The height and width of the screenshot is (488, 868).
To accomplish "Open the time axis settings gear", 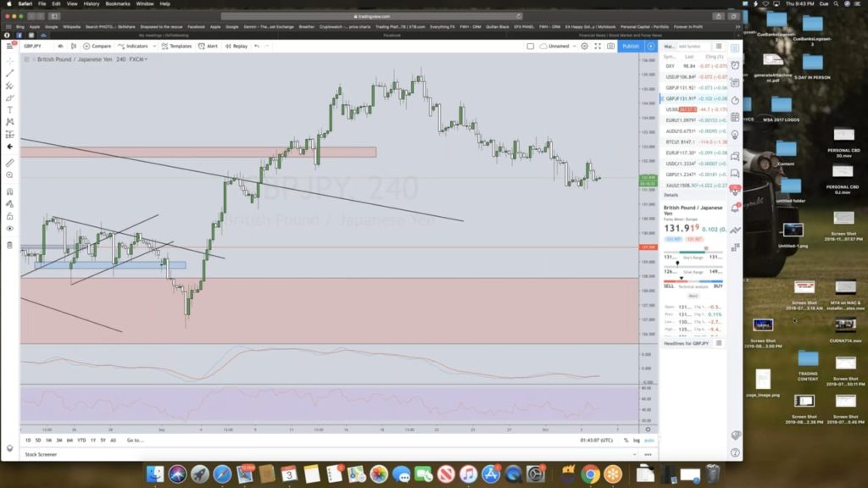I will pyautogui.click(x=648, y=430).
